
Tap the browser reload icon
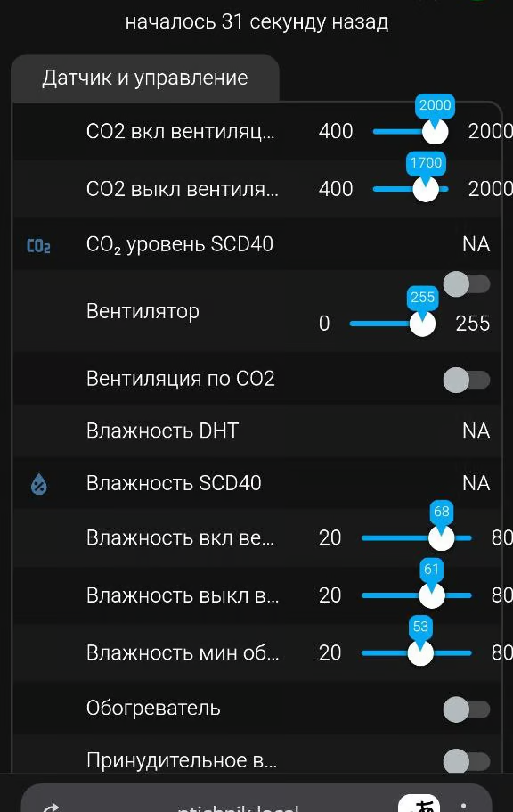pos(50,808)
